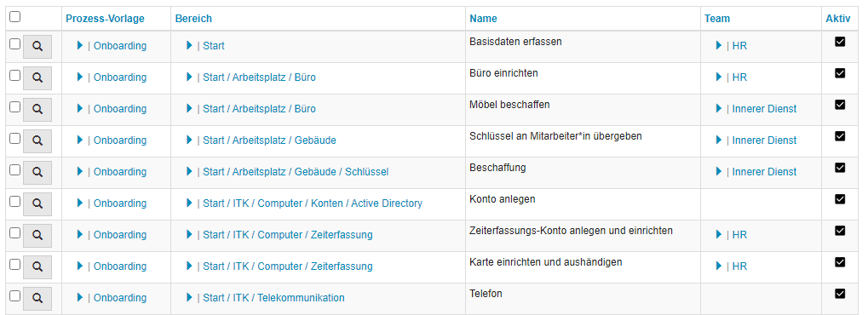Open Start / ITK / Computer / Konten / Active Directory link
The image size is (868, 315).
coord(313,203)
